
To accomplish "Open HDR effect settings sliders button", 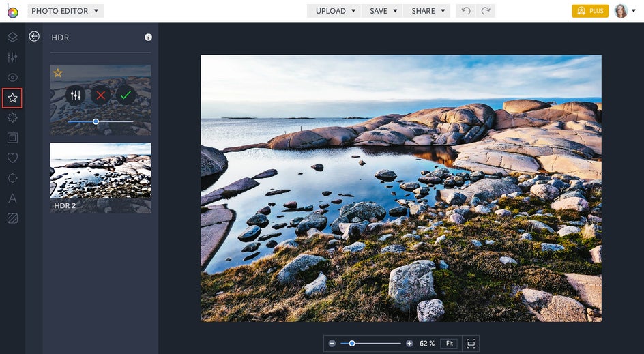I will coord(76,95).
